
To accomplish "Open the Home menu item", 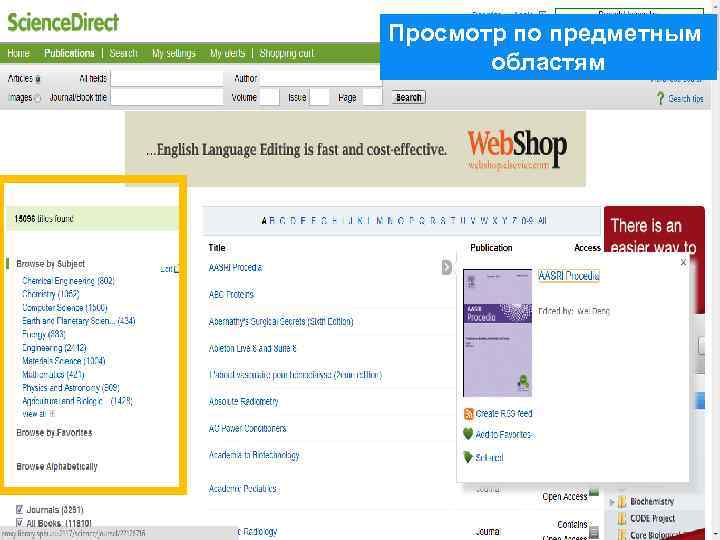I will [18, 53].
